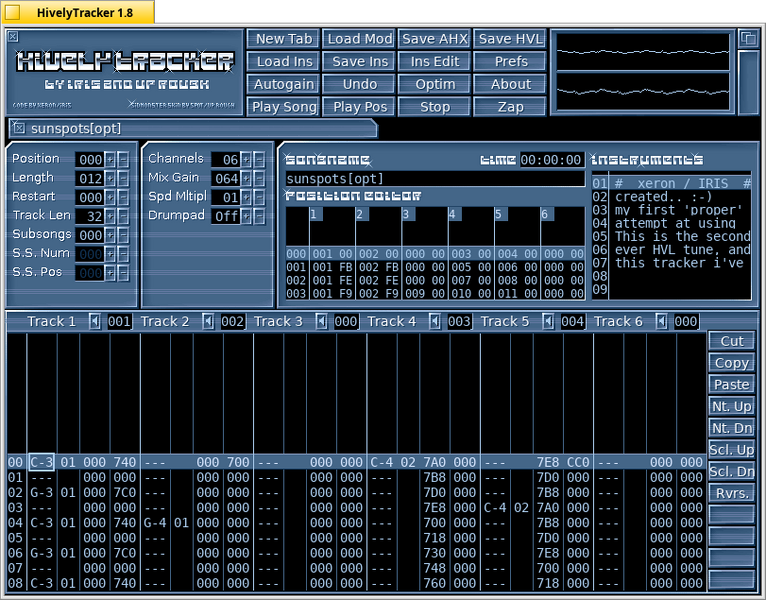
Task: Decrease the Position value with minus
Action: pos(123,159)
